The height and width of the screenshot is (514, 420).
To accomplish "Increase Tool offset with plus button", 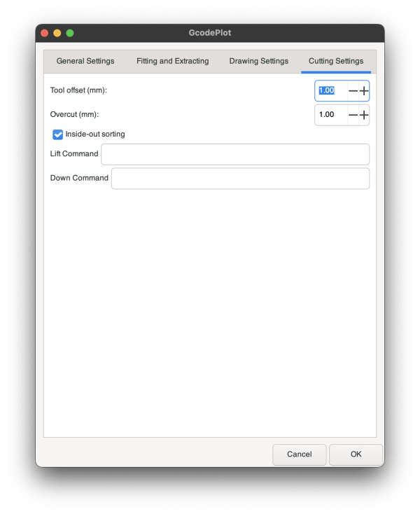I will (x=364, y=91).
